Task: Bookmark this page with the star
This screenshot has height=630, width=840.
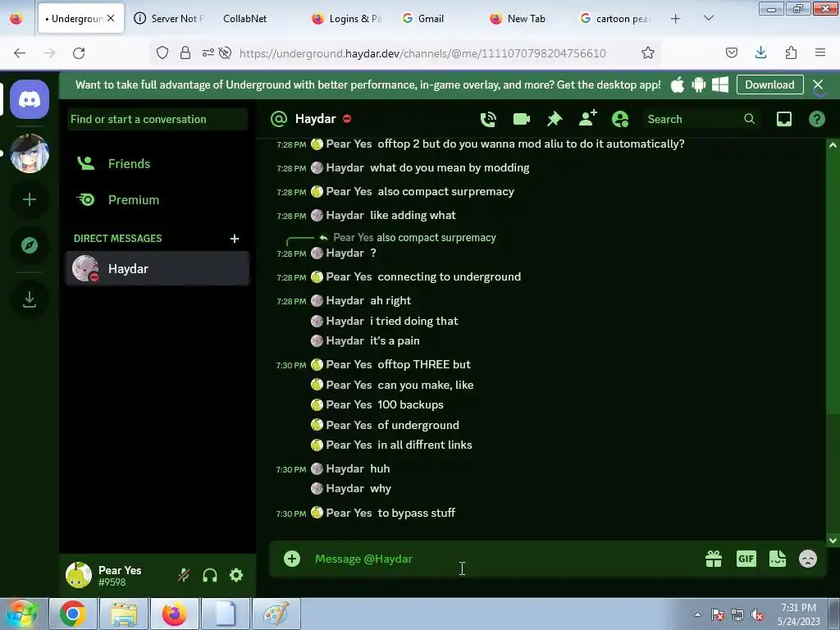Action: [648, 52]
